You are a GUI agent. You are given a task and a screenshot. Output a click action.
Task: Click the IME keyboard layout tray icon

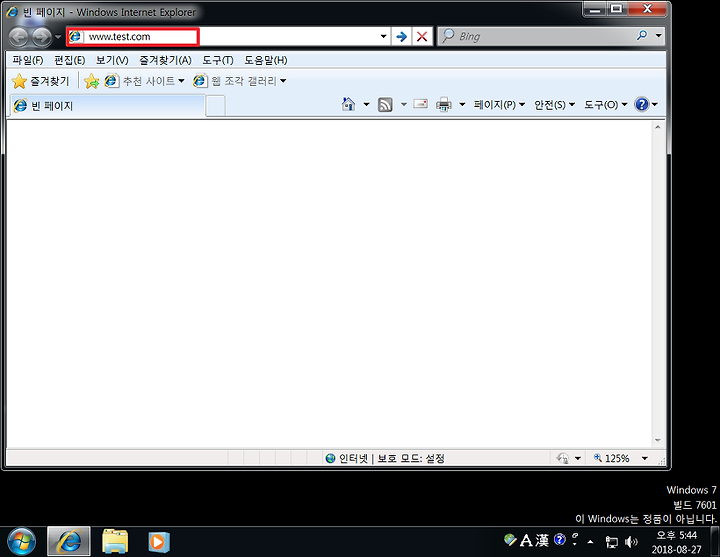(510, 539)
